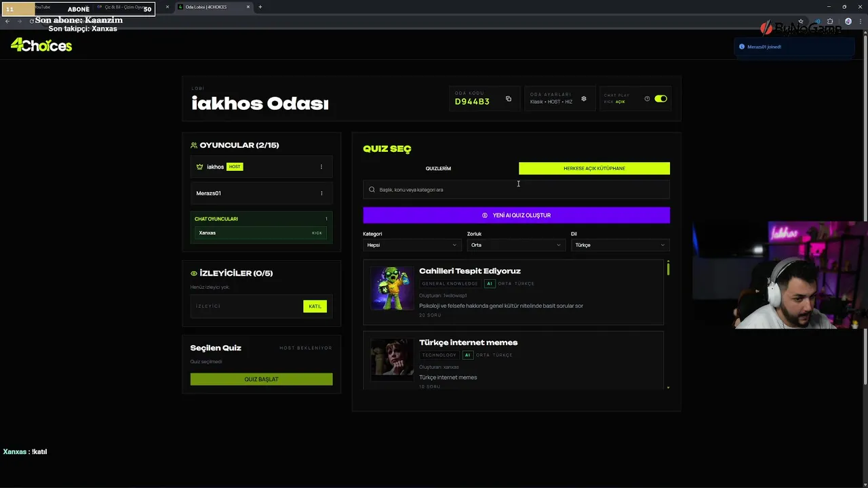Switch to Quizlerim tab
868x488 pixels.
click(438, 168)
